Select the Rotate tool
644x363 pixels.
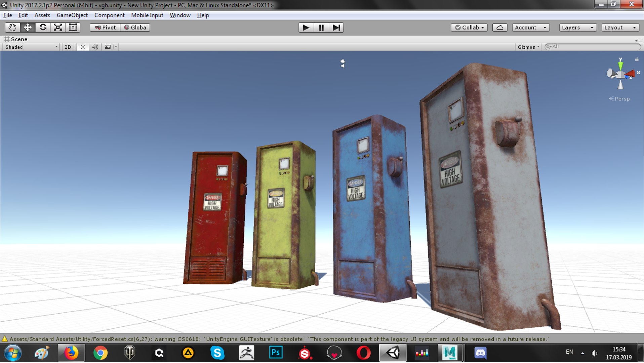pyautogui.click(x=43, y=28)
